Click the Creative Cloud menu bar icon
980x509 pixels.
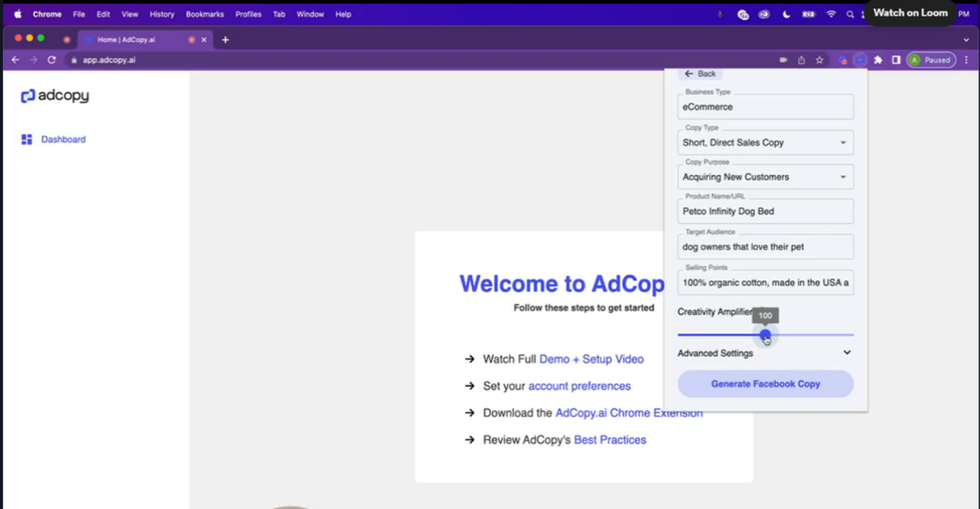coord(764,14)
